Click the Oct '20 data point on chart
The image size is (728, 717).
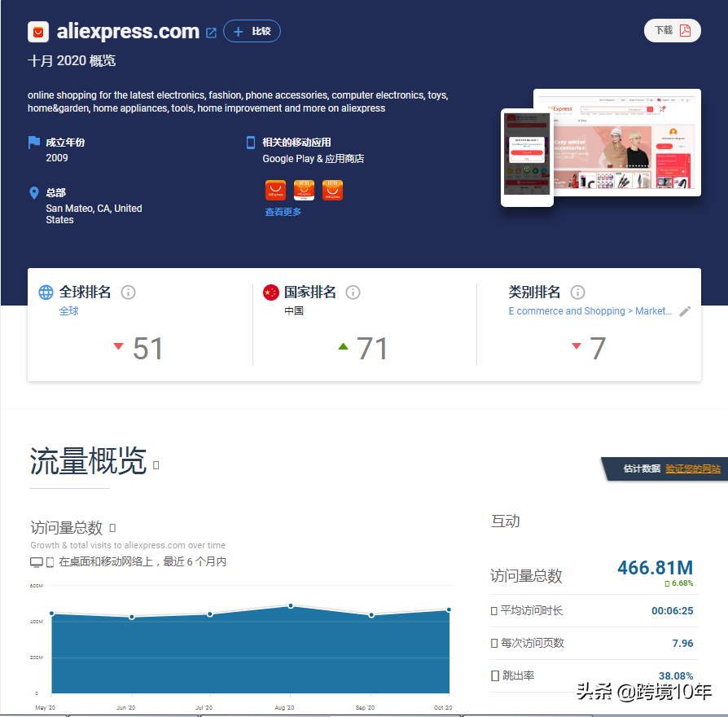[449, 609]
